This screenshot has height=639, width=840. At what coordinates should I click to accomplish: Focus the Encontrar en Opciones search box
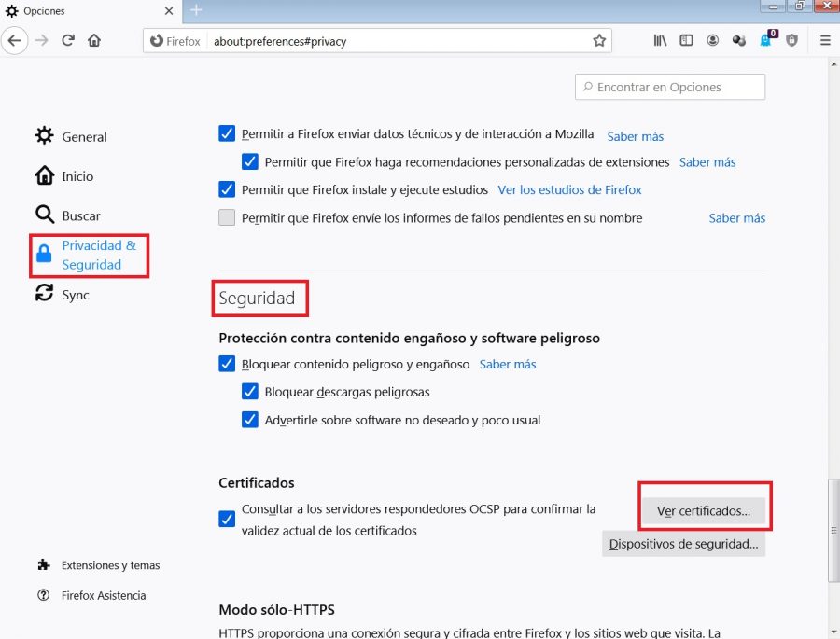click(x=670, y=87)
